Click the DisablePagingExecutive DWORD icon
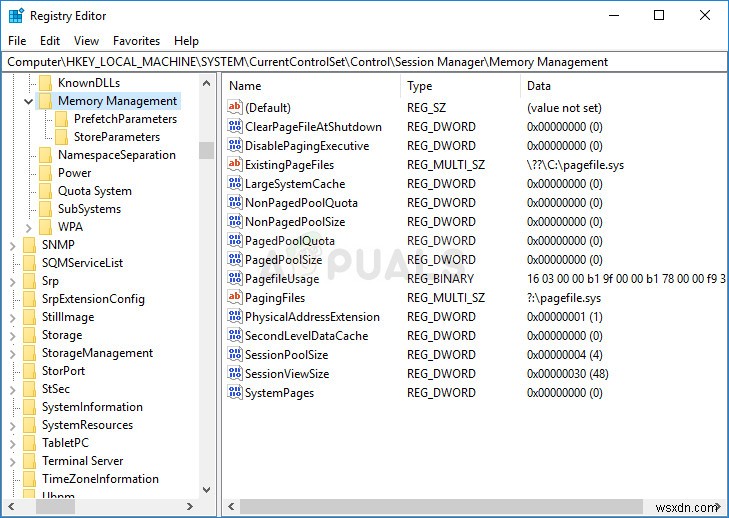Screen dimensions: 729x518 (x=235, y=145)
